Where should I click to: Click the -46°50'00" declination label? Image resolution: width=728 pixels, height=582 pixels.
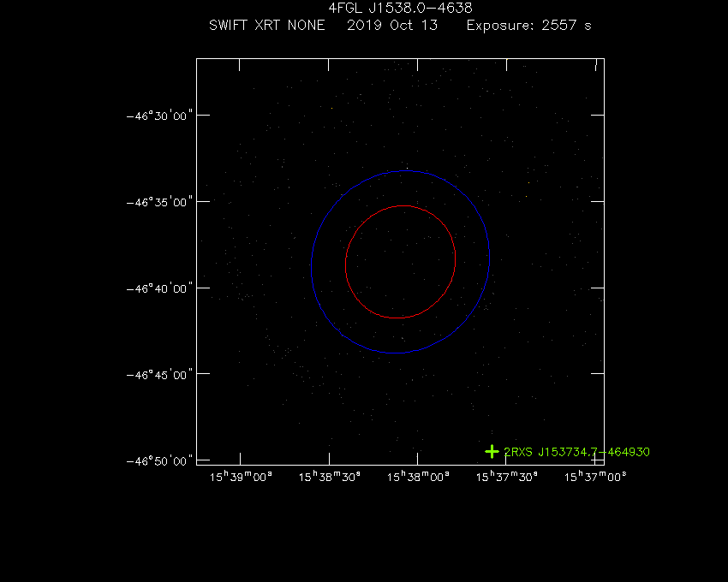point(159,460)
